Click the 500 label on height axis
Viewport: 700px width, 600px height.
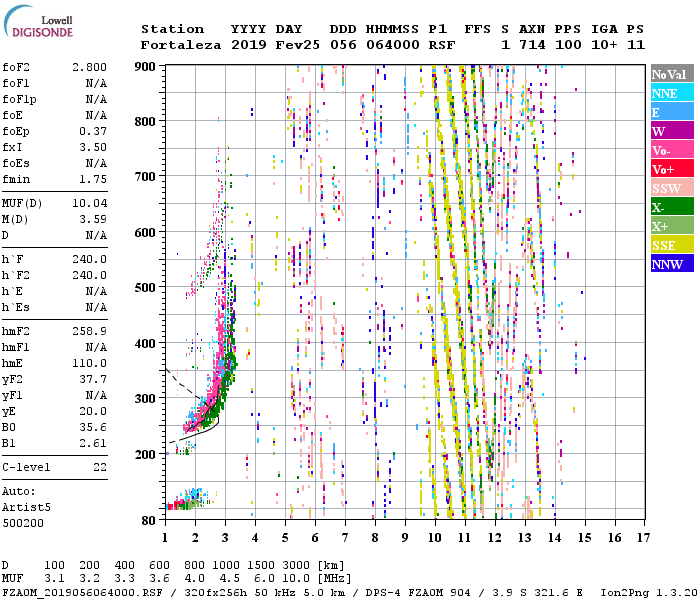(x=145, y=287)
